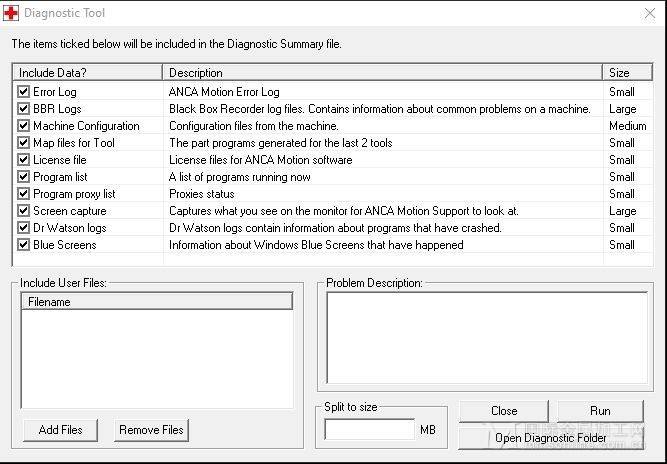Focus the Problem Description text box

tap(487, 338)
